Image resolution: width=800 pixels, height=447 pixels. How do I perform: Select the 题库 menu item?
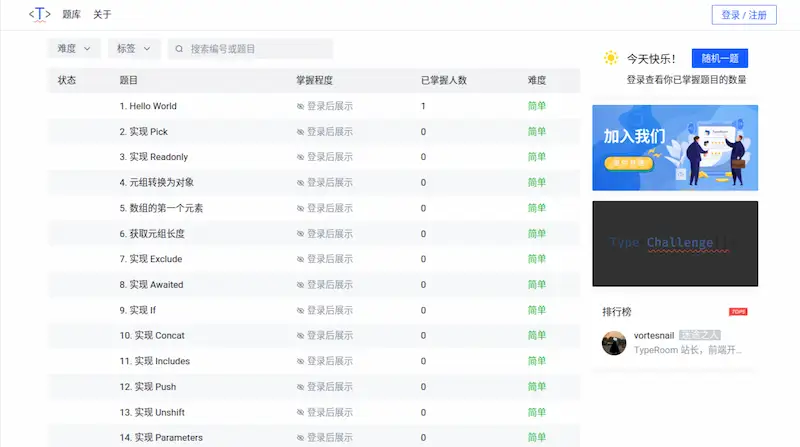[x=71, y=15]
